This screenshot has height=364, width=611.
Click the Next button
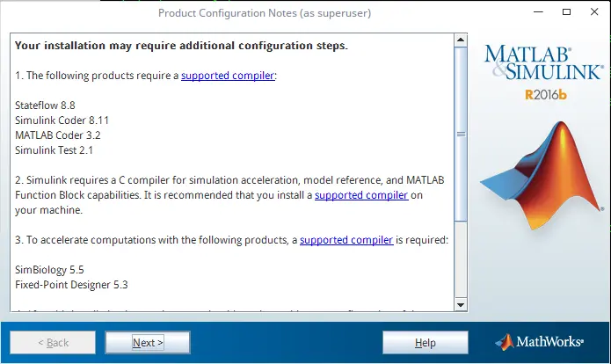148,343
